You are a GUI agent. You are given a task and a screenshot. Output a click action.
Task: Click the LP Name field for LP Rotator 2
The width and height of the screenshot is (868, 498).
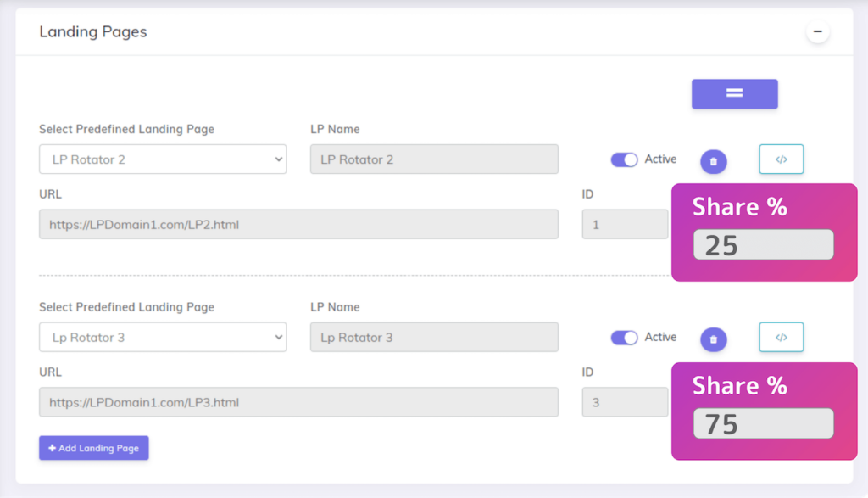[434, 159]
